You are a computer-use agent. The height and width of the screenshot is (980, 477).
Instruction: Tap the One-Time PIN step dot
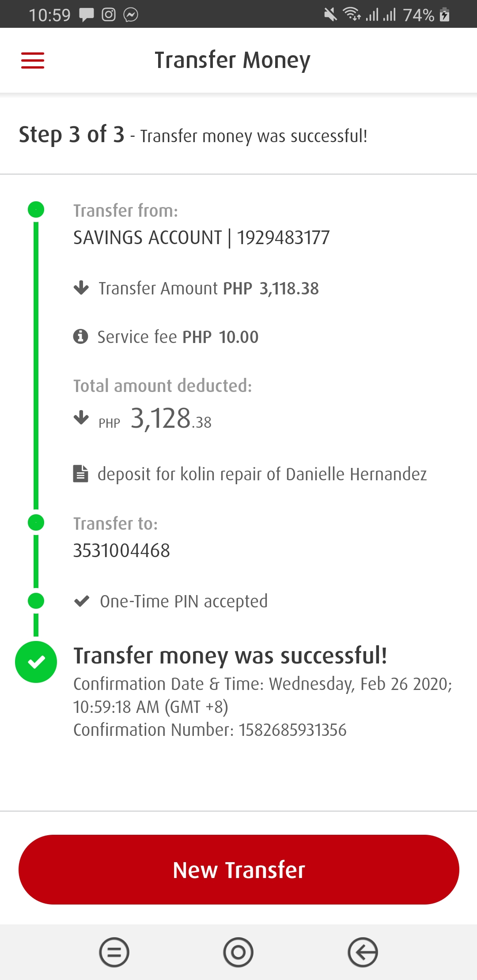pos(36,601)
